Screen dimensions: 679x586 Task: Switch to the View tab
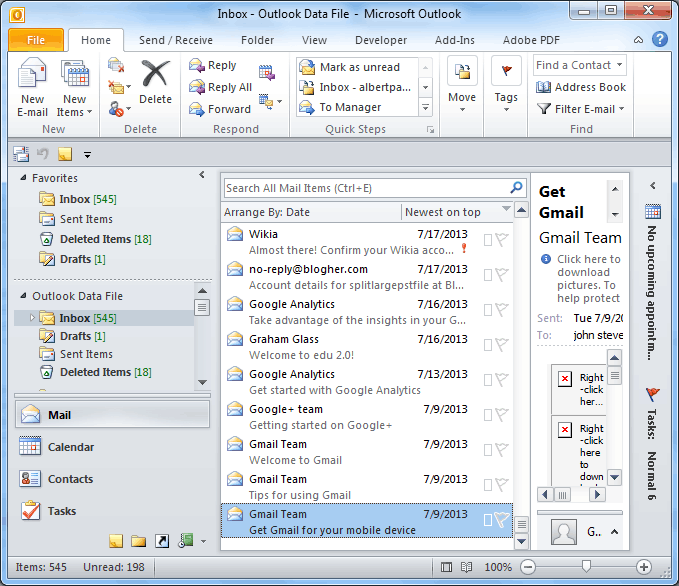[x=314, y=40]
